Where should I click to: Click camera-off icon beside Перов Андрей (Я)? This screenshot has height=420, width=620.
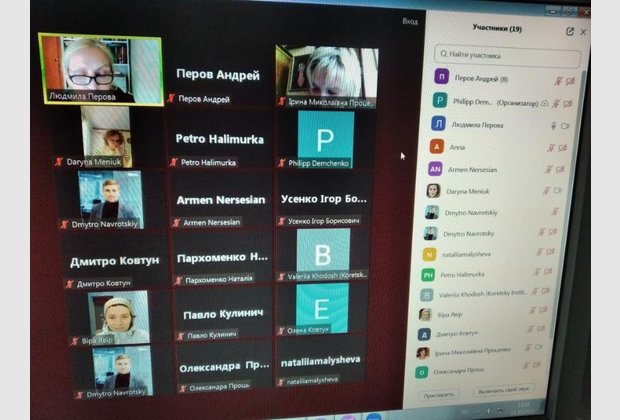[570, 81]
